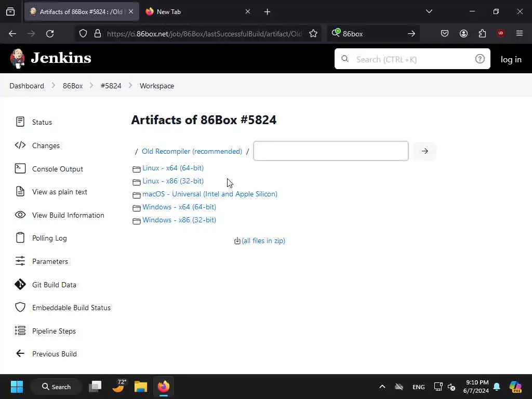Open the uBlock Origin extension
532x399 pixels.
tap(500, 33)
